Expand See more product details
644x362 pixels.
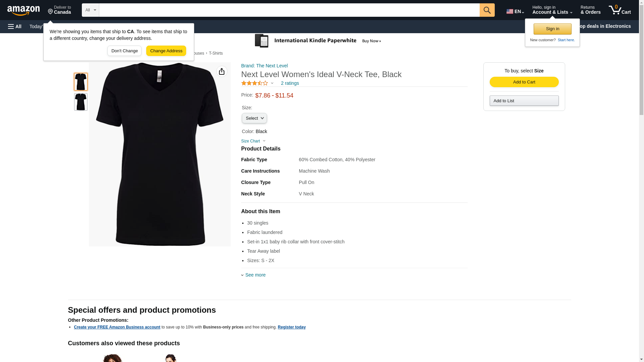coord(255,275)
